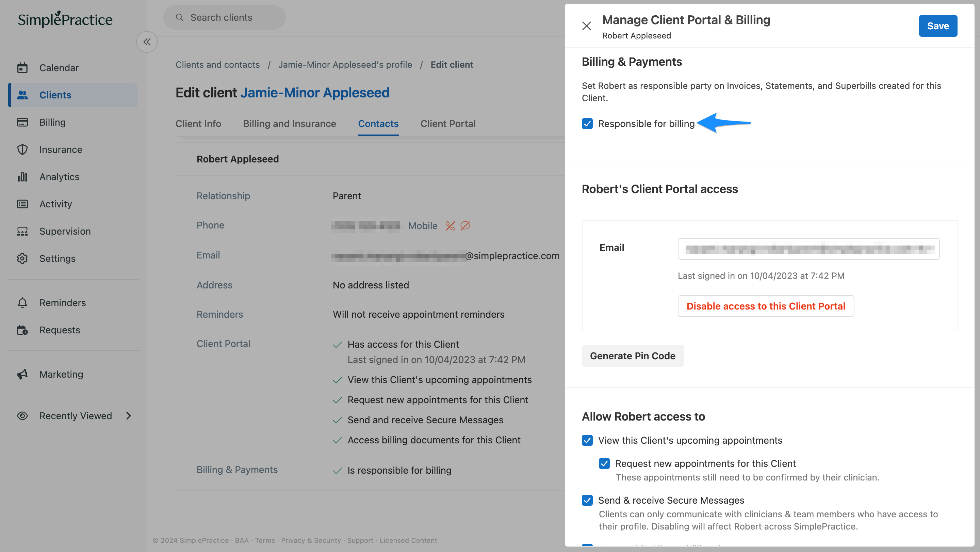Toggle Request new appointments for this Client
980x552 pixels.
coord(604,463)
